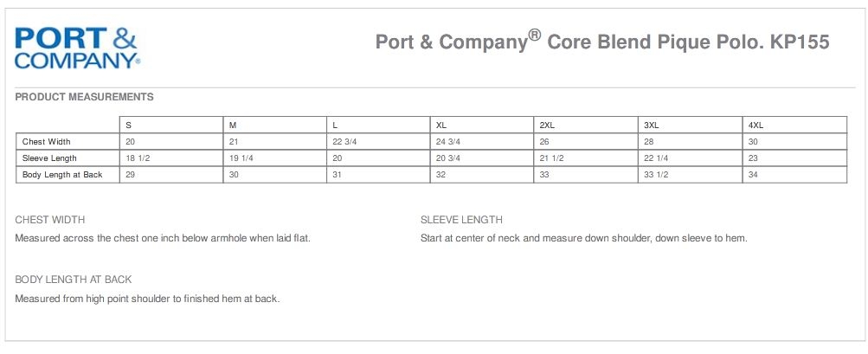Click the 22 3/4 chest width cell
Image resolution: width=868 pixels, height=354 pixels.
click(x=345, y=142)
